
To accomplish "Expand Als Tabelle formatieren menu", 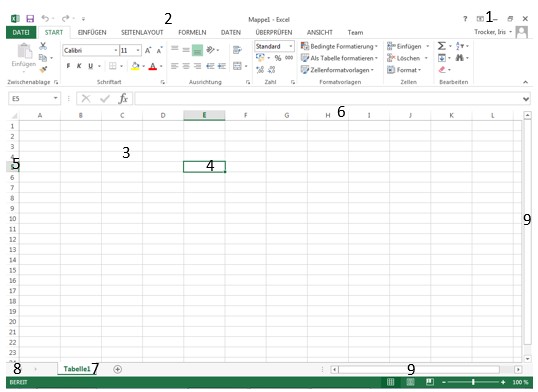I will pyautogui.click(x=339, y=58).
